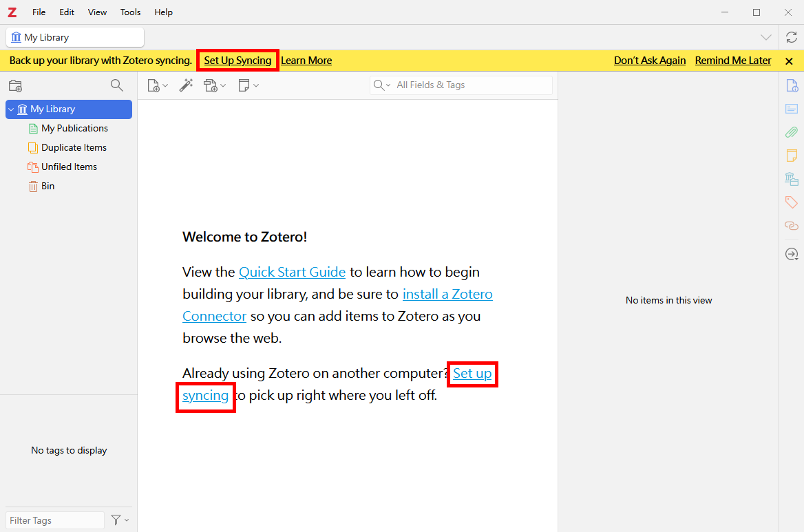Open the New Note dropdown
Image resolution: width=804 pixels, height=532 pixels.
[248, 85]
